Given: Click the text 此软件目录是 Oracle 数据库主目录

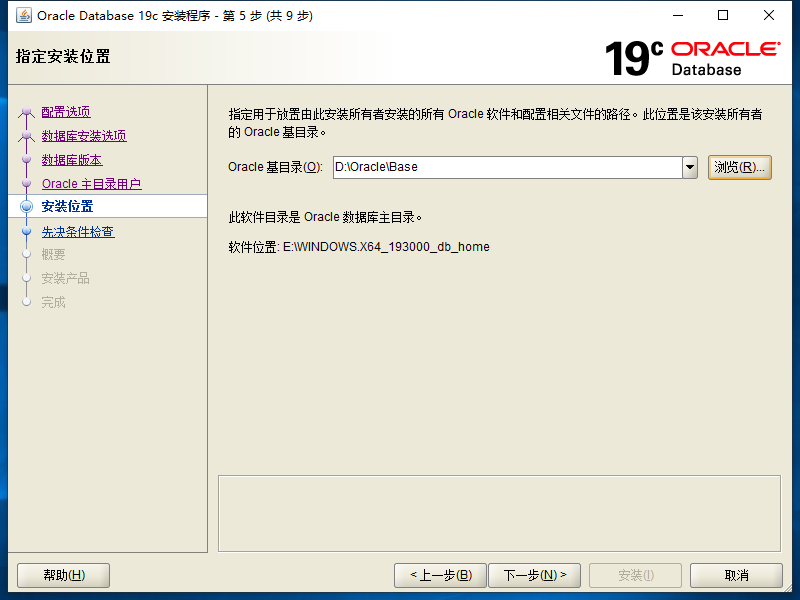Looking at the screenshot, I should pos(325,217).
